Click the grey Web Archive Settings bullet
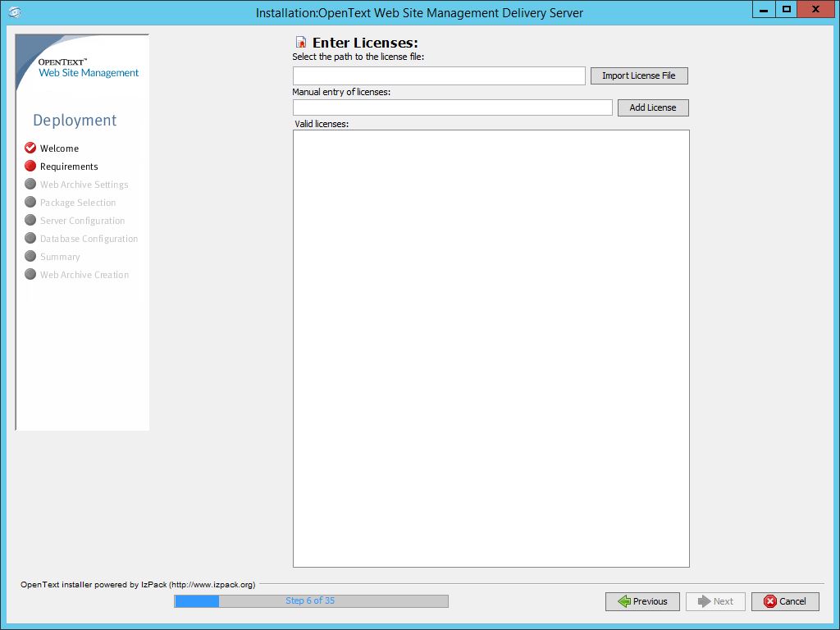The image size is (840, 630). [x=30, y=184]
